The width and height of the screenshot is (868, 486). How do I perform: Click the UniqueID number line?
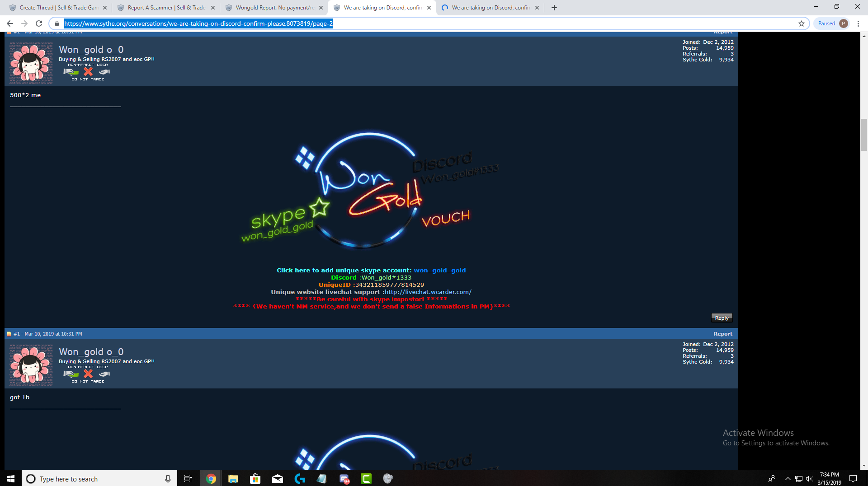(371, 285)
